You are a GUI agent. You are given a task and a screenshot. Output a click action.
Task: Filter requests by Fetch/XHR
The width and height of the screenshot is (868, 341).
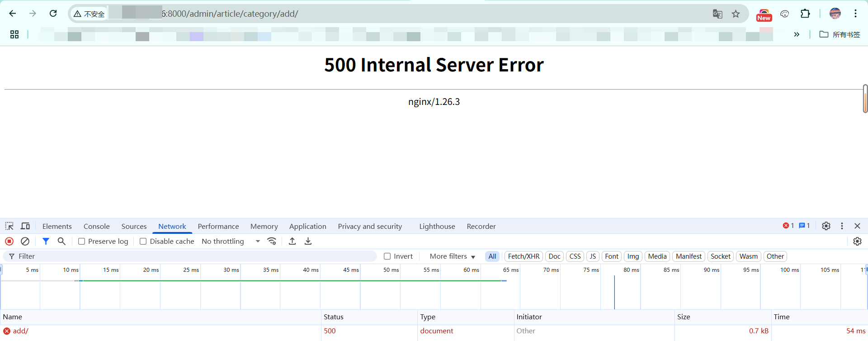pos(524,256)
